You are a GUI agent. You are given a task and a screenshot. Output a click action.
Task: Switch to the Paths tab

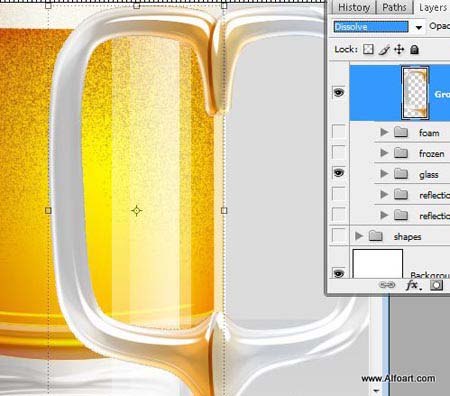pyautogui.click(x=394, y=7)
